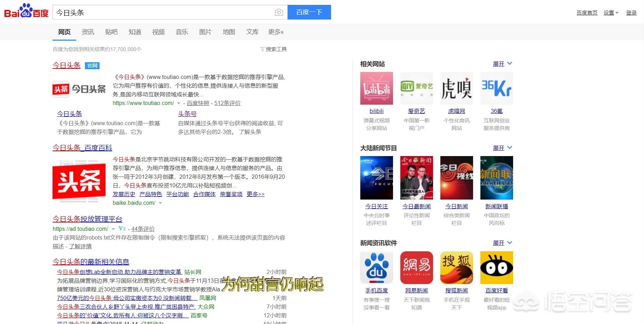Image resolution: width=644 pixels, height=324 pixels.
Task: Click the 虎嗅 site icon
Action: coord(456,88)
